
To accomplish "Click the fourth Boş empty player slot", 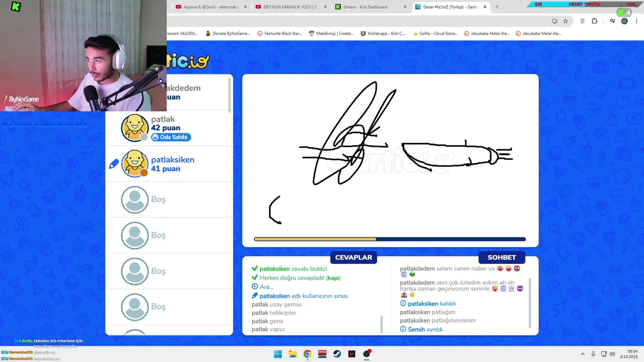I will 169,307.
